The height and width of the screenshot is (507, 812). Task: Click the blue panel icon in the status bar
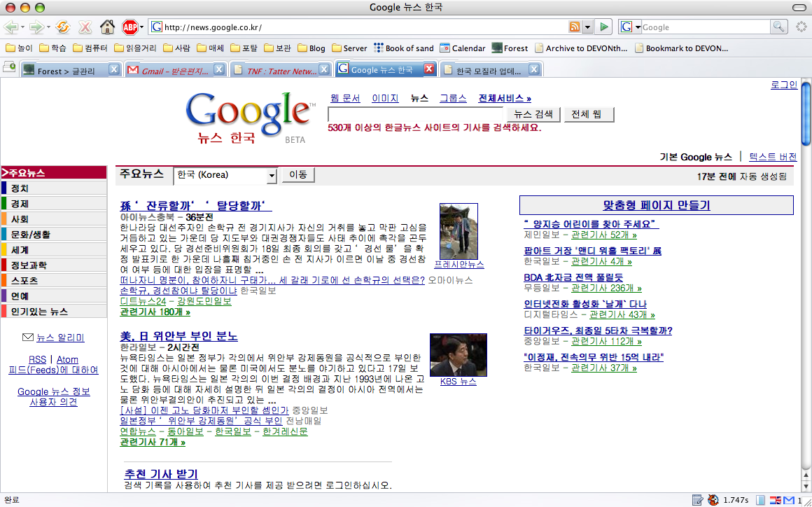coord(760,500)
